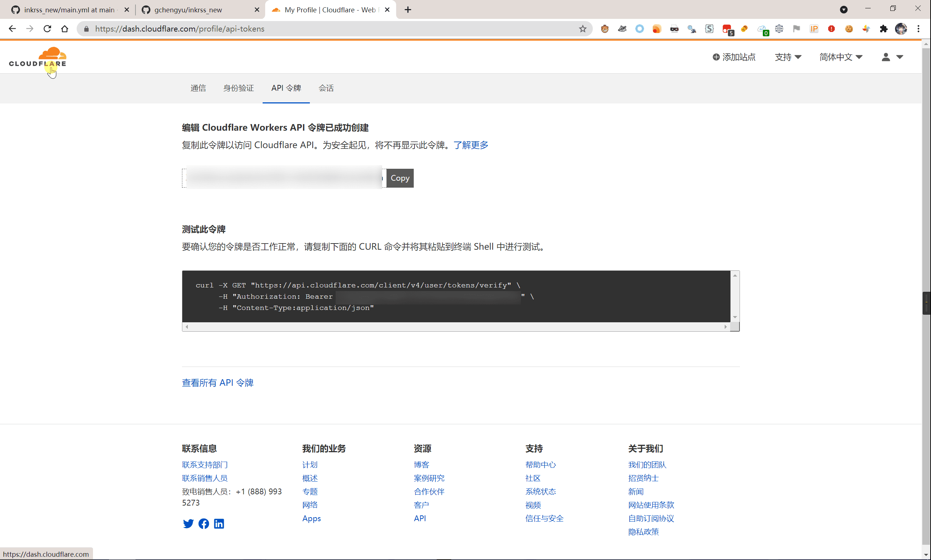Screen dimensions: 931x560
Task: Open Cloudflare LinkedIn page
Action: tap(219, 524)
